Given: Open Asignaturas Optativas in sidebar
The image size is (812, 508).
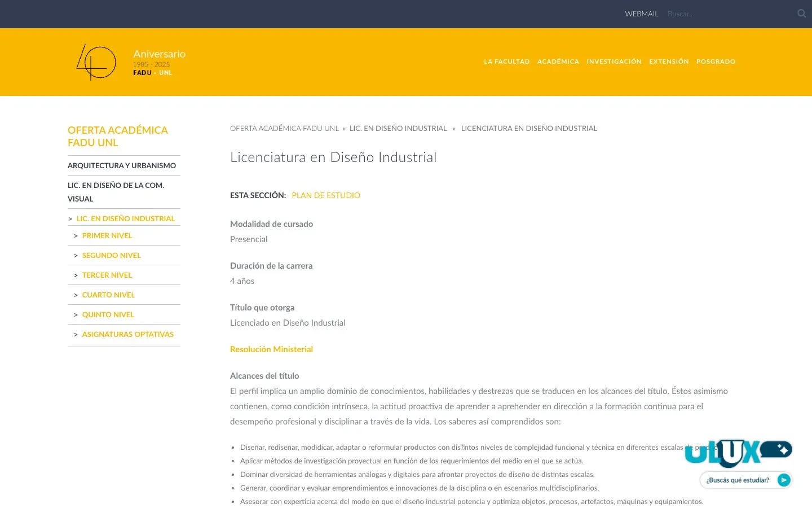Looking at the screenshot, I should point(128,334).
